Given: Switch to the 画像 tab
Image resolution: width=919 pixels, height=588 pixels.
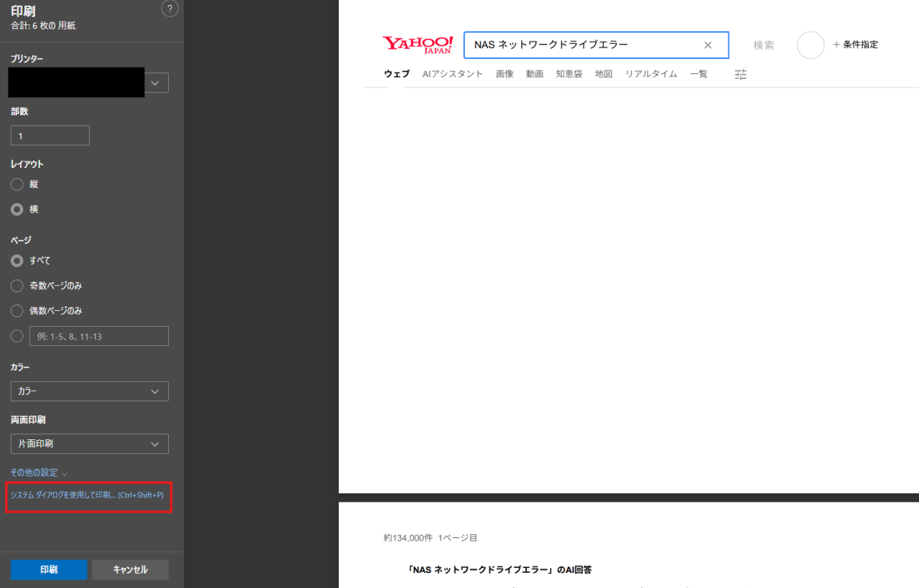Looking at the screenshot, I should click(504, 74).
